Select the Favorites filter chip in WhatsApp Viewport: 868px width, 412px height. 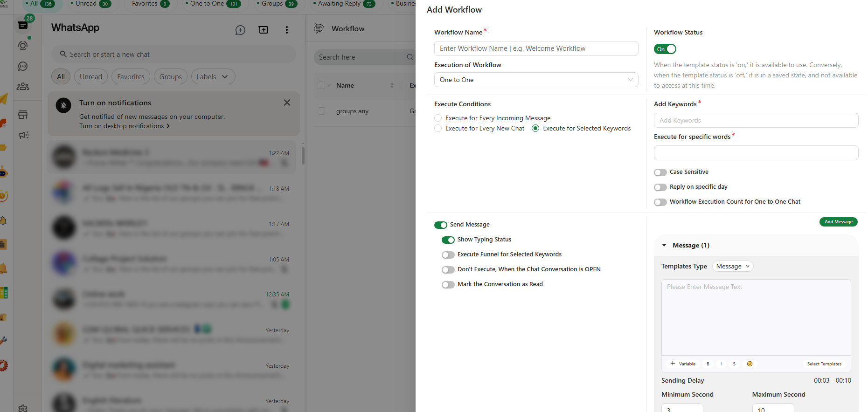coord(131,76)
